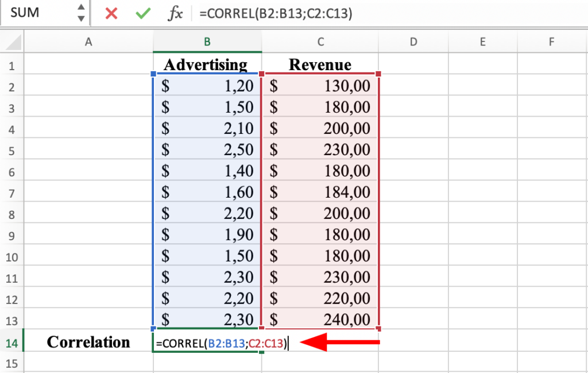Screen dimensions: 588x373
Task: Cancel the formula with the red X icon
Action: pos(110,13)
